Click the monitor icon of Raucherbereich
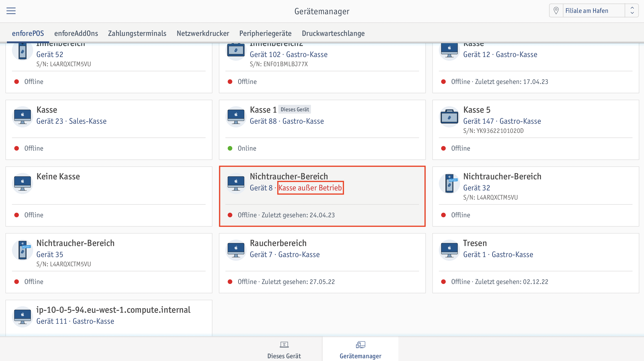This screenshot has height=361, width=644. click(x=236, y=250)
